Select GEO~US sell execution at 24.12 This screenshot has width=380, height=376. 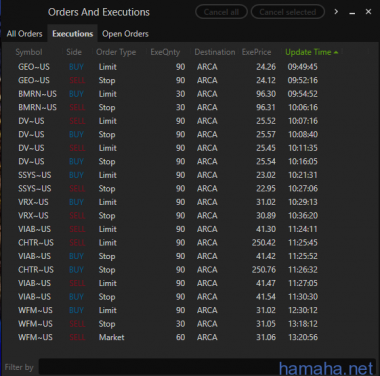click(x=190, y=80)
